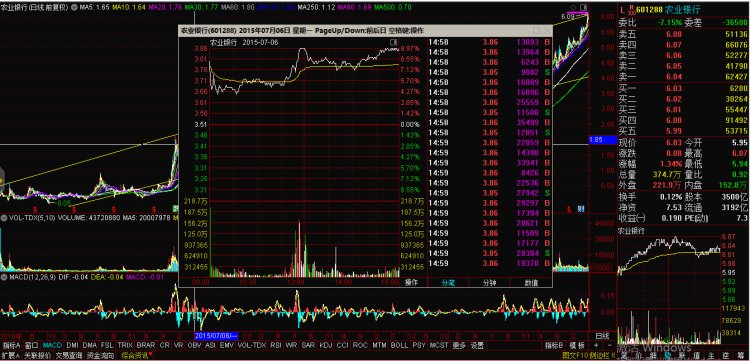The width and height of the screenshot is (750, 361).
Task: Open the 更多 more indicators list
Action: coord(459,345)
